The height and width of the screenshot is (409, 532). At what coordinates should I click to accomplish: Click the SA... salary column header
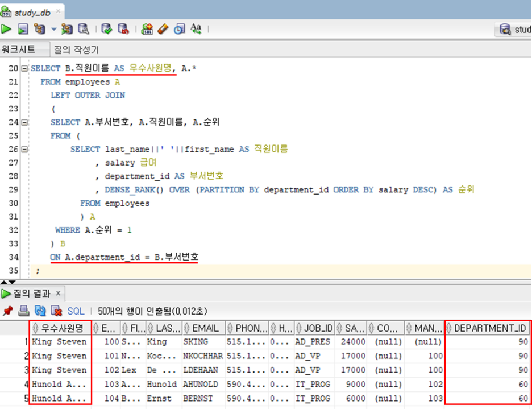pyautogui.click(x=351, y=328)
